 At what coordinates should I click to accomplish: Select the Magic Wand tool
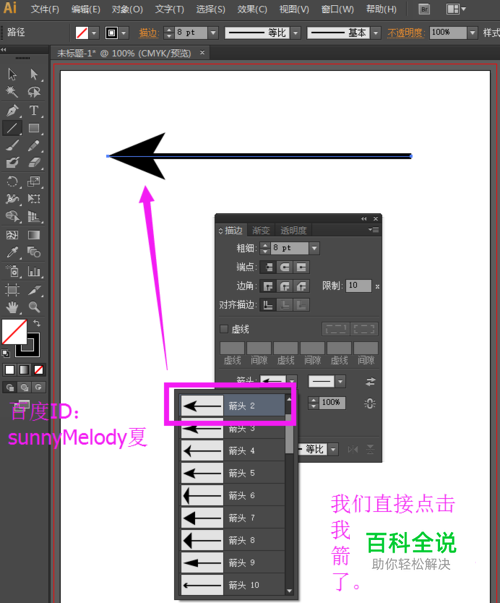click(x=12, y=92)
